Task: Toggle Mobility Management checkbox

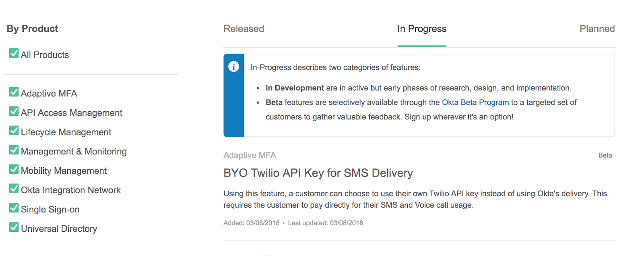Action: pyautogui.click(x=14, y=170)
